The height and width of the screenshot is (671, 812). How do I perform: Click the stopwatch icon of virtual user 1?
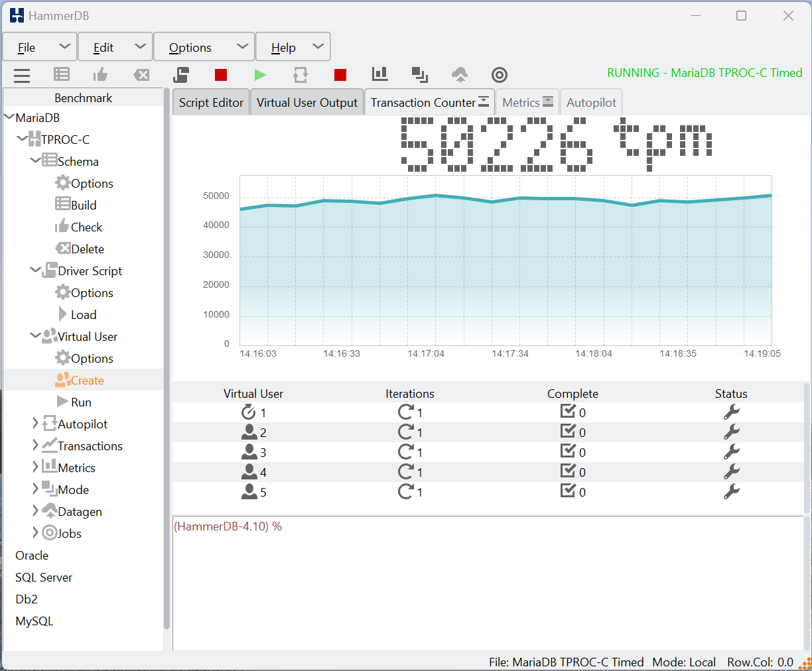coord(249,412)
